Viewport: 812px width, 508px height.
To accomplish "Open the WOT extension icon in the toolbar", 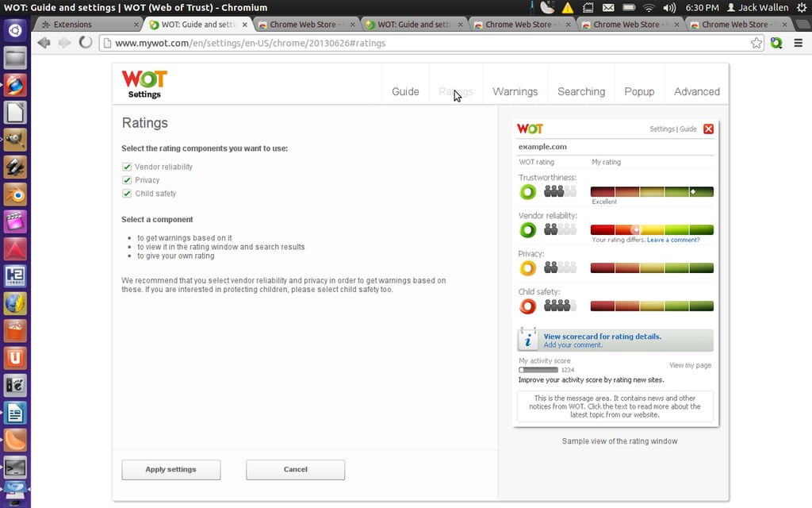I will pos(776,43).
